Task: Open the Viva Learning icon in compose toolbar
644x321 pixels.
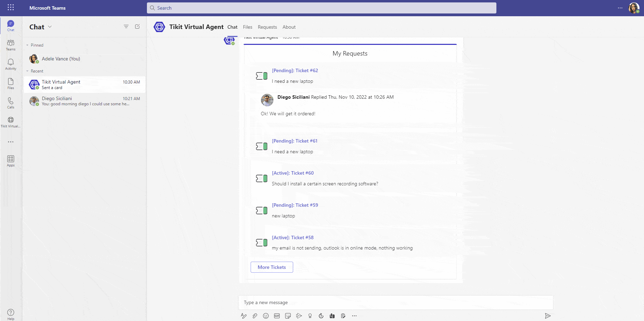Action: [x=332, y=316]
